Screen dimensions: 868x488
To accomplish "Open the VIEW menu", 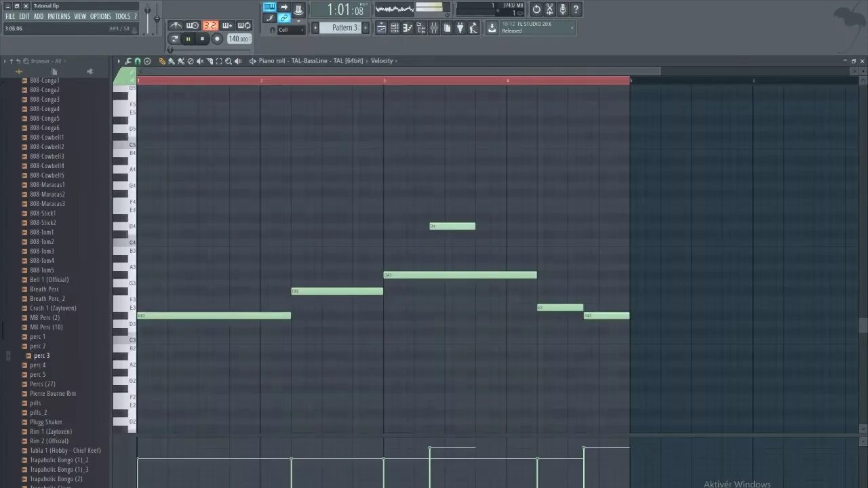I will pyautogui.click(x=80, y=16).
